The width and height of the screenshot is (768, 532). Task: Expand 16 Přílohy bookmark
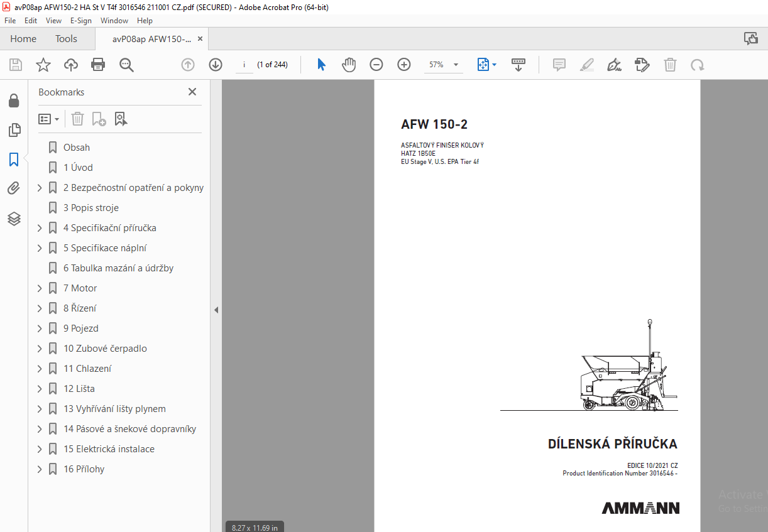40,469
